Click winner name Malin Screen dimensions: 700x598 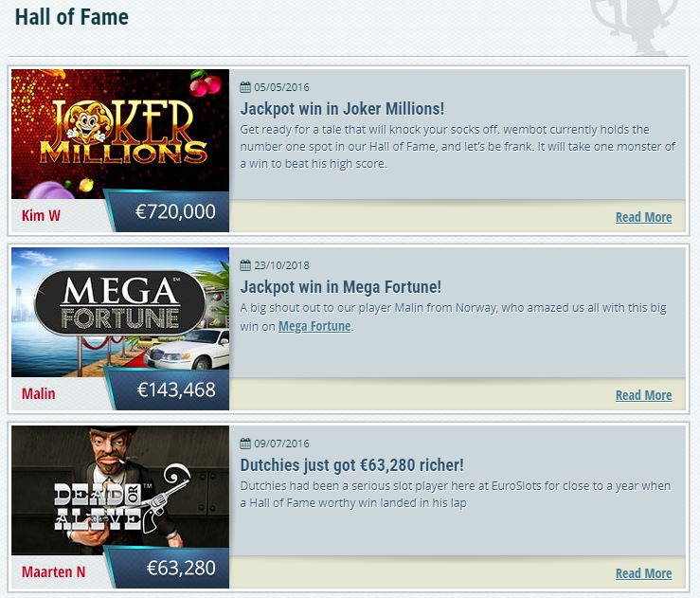39,394
